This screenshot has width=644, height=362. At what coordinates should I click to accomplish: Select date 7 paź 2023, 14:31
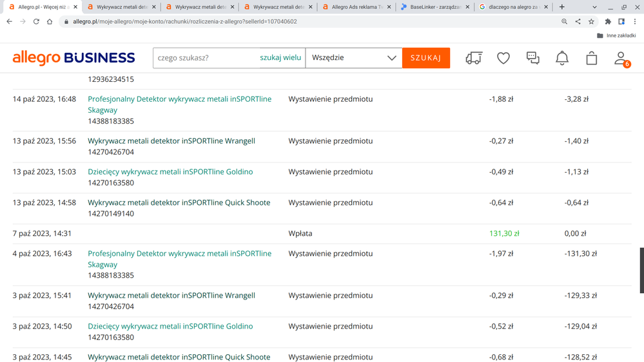coord(42,233)
